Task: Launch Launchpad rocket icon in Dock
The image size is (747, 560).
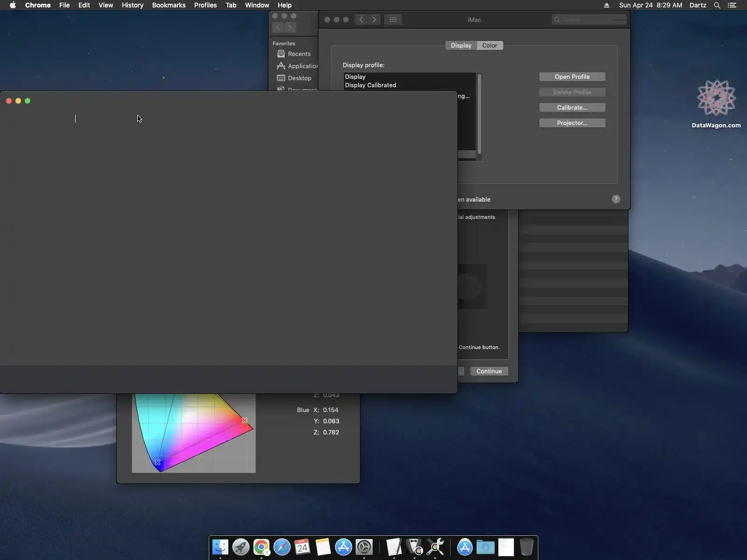Action: click(241, 547)
